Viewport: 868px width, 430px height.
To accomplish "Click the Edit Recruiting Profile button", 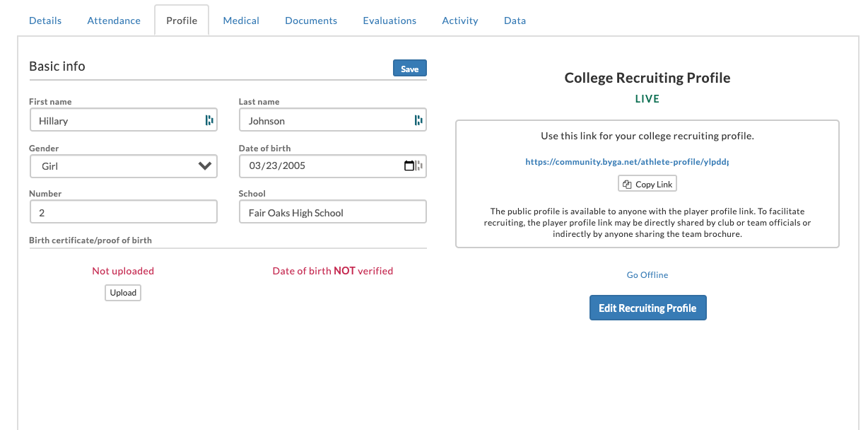I will click(647, 308).
